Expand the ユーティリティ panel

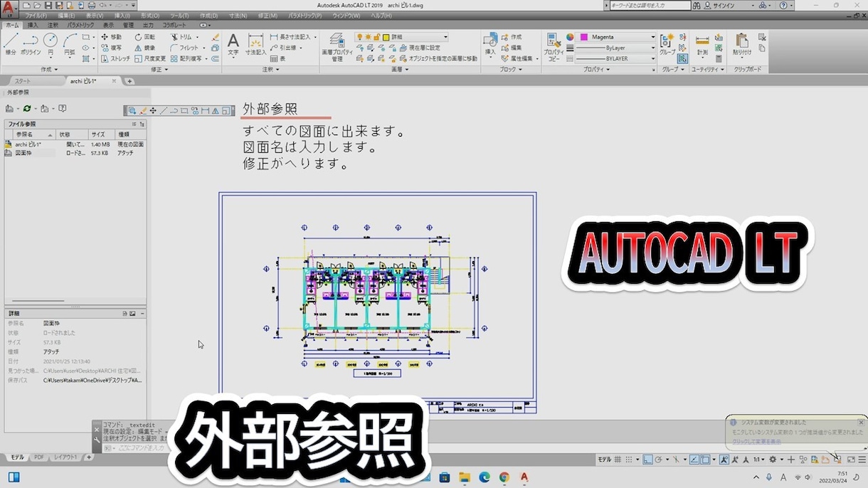pyautogui.click(x=708, y=69)
